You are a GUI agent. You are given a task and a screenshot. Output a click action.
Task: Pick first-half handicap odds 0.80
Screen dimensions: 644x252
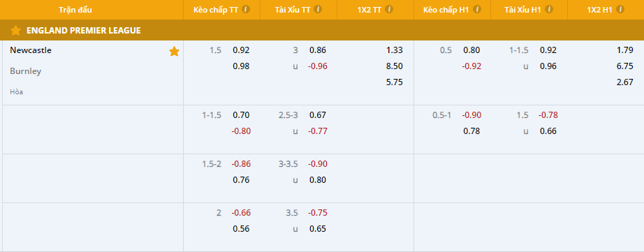(471, 50)
